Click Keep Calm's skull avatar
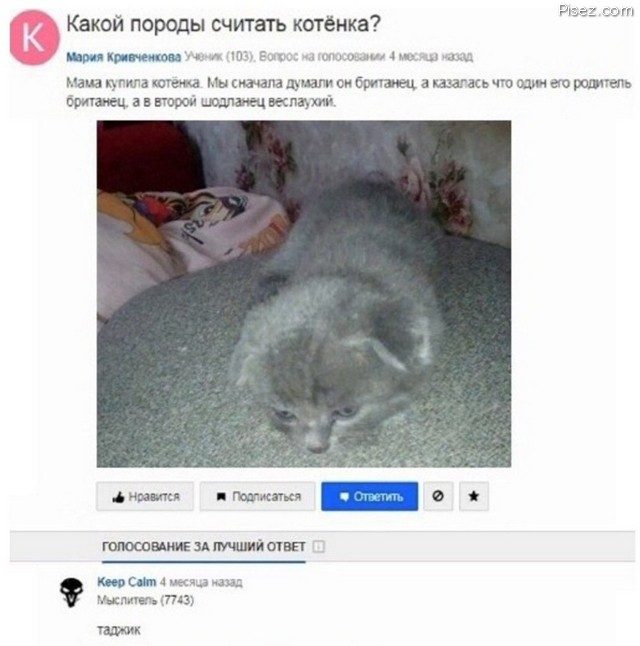This screenshot has width=640, height=646. click(x=72, y=592)
